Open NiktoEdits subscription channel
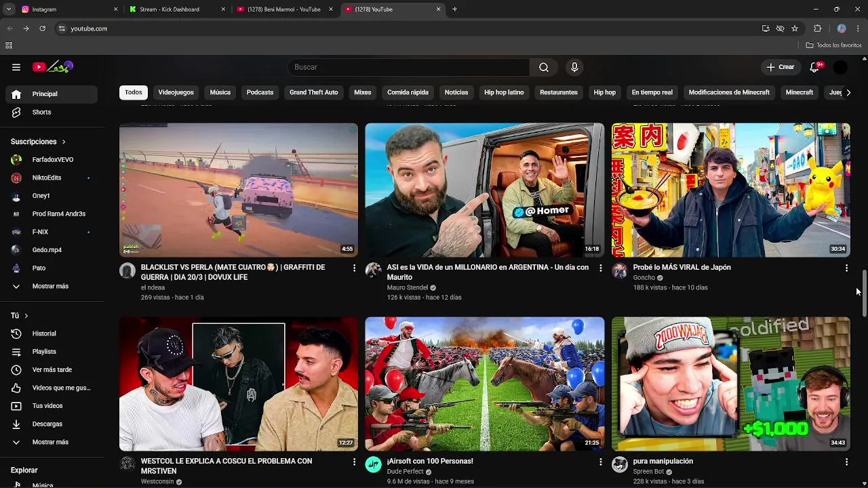The image size is (868, 488). pos(51,178)
